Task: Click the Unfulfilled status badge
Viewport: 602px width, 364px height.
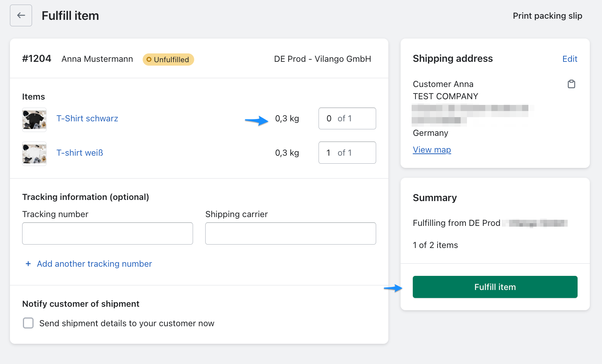Action: point(168,60)
